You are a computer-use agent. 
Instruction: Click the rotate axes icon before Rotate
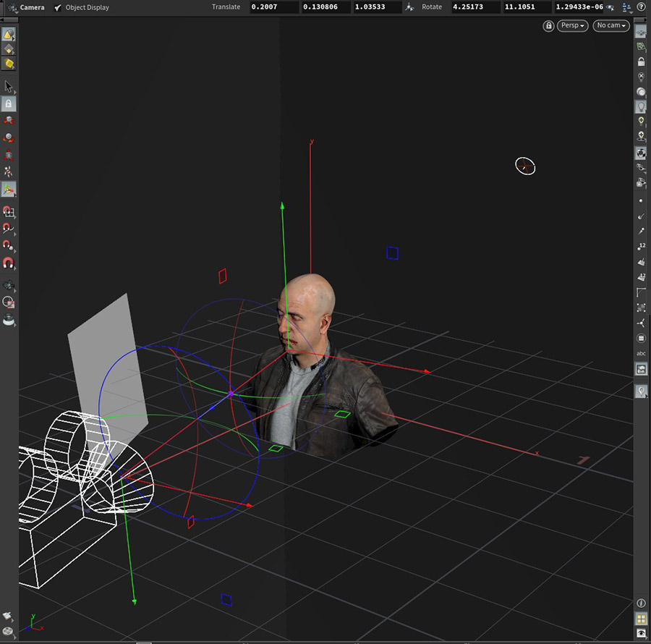(410, 7)
